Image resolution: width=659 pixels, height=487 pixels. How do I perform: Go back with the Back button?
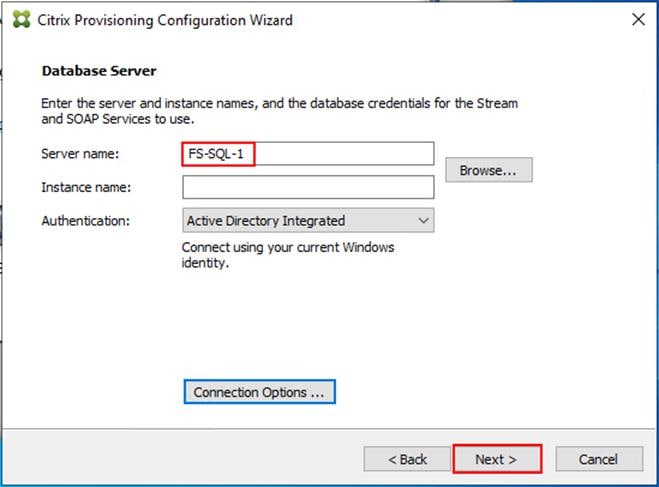point(407,459)
